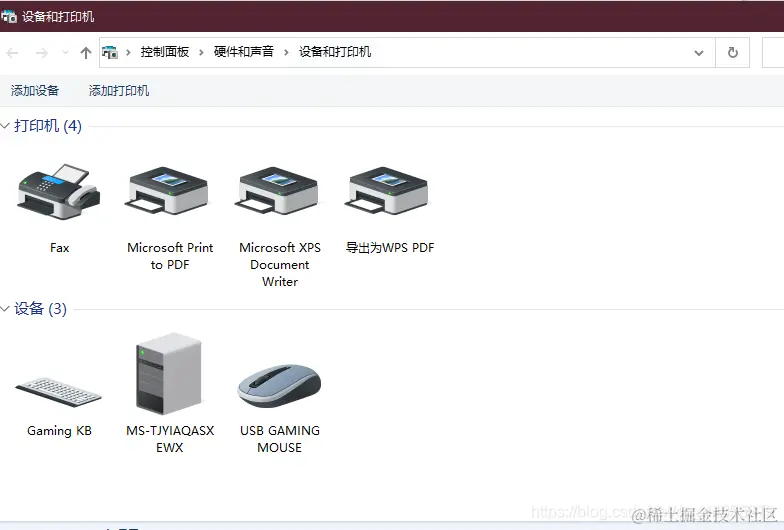Click the window title bar icon
784x530 pixels.
[9, 16]
